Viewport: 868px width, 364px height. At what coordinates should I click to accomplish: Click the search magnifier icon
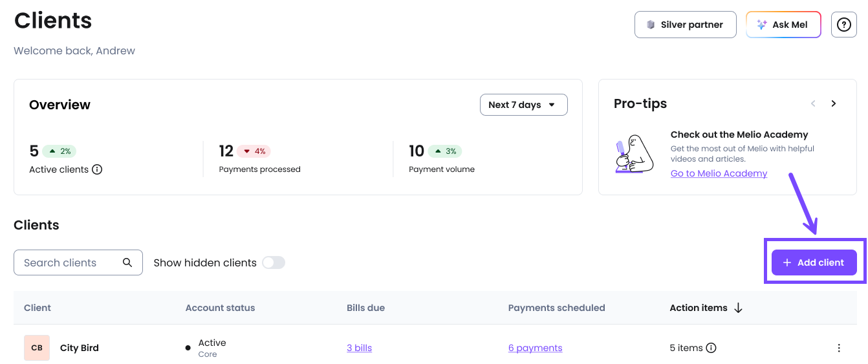pyautogui.click(x=127, y=262)
